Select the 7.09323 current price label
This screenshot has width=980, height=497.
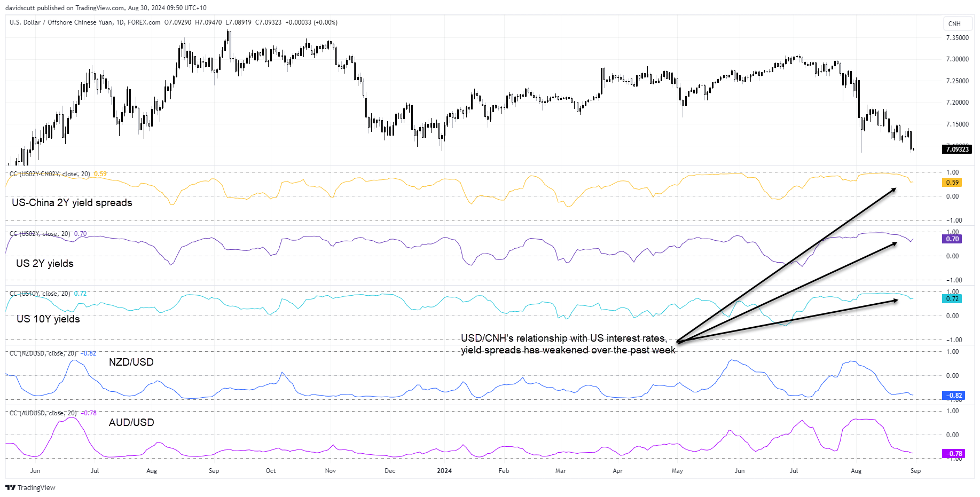coord(957,149)
